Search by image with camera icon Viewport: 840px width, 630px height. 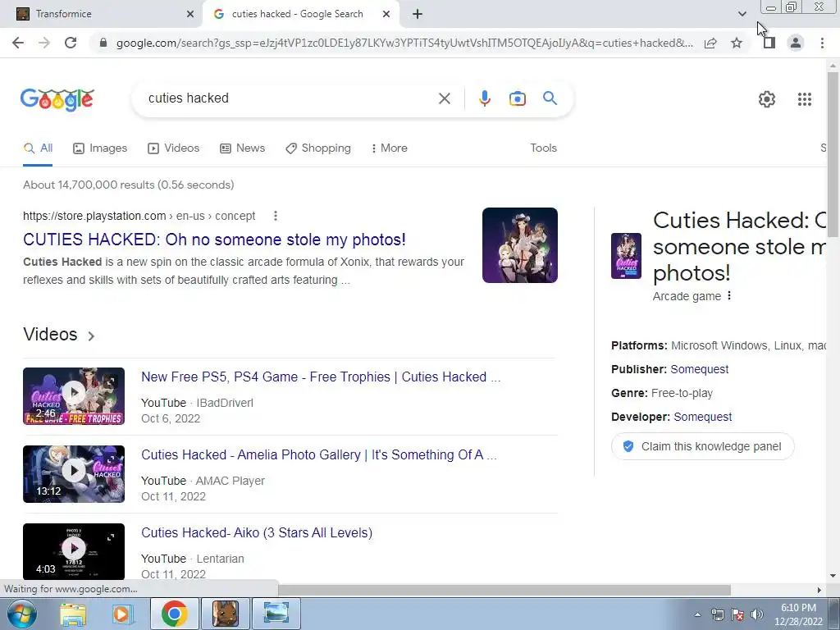[x=517, y=98]
